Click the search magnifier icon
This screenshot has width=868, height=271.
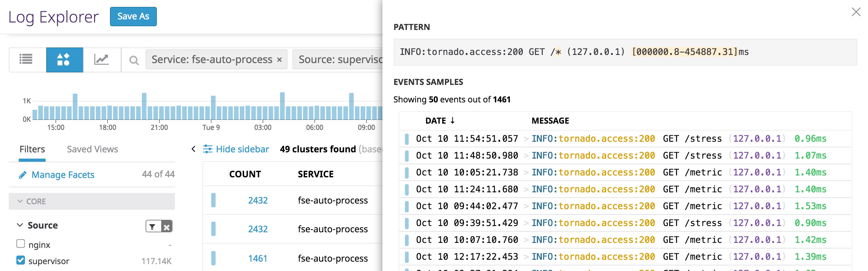pos(134,60)
